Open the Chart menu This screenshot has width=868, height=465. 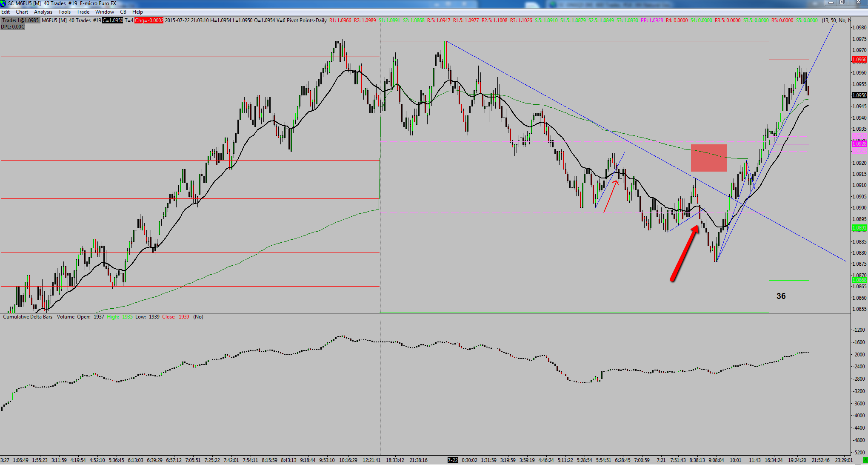(x=22, y=12)
